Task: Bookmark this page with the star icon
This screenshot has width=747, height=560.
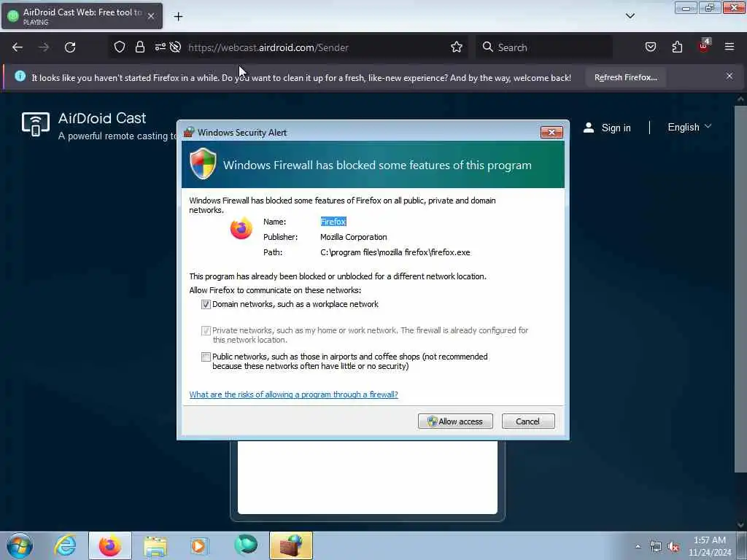Action: 457,47
